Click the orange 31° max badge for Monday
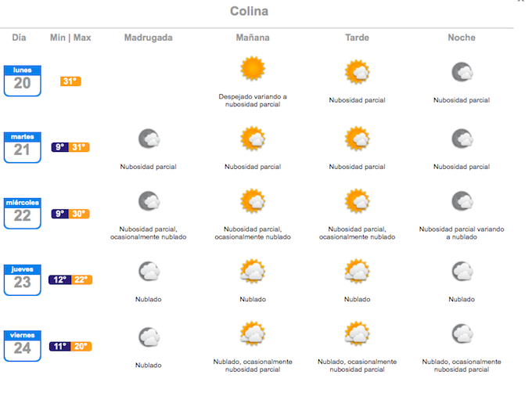 (x=70, y=81)
